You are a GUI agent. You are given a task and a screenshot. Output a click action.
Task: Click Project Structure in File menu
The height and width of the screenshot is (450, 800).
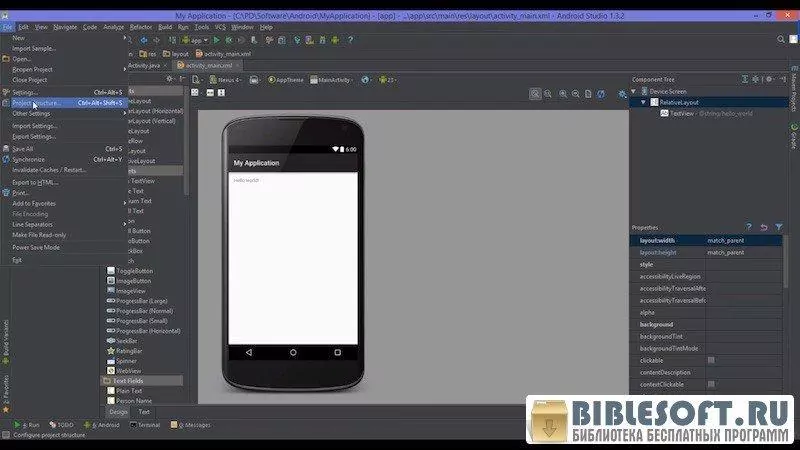(x=36, y=103)
